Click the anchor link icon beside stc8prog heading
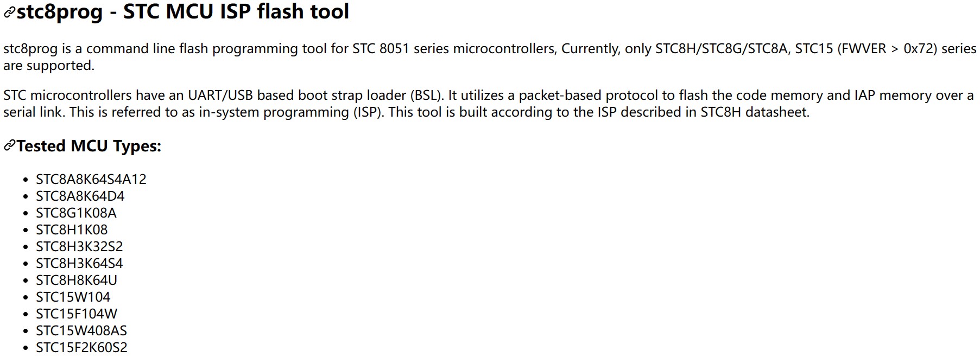Viewport: 980px width, 357px height. point(9,12)
